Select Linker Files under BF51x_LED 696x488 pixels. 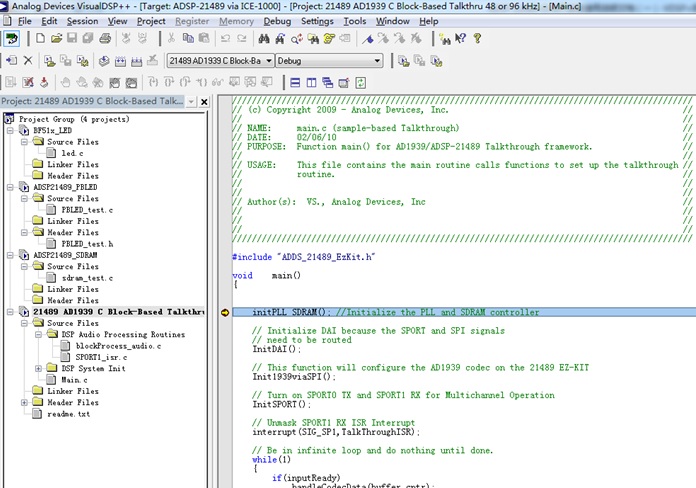73,165
